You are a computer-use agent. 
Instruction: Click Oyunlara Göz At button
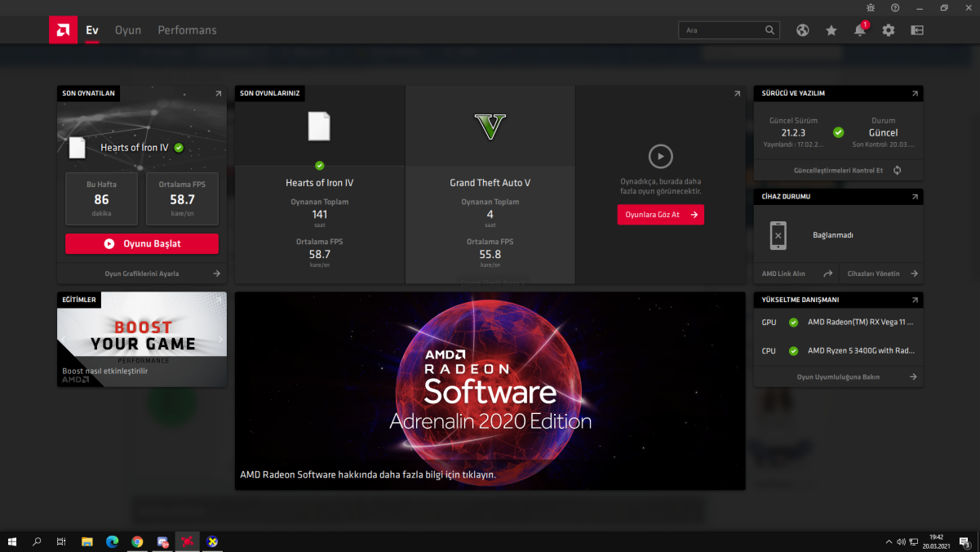click(660, 215)
